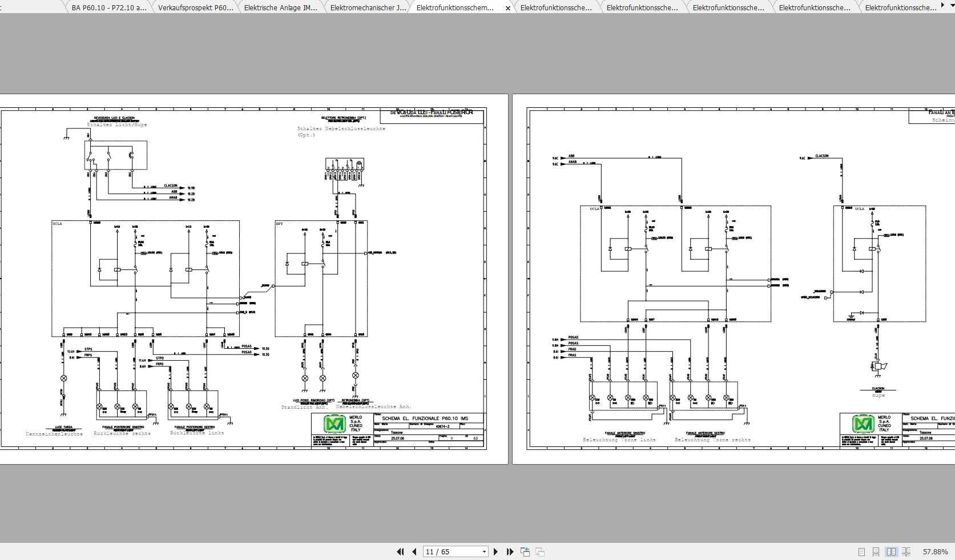955x560 pixels.
Task: Jump to the last page
Action: [x=510, y=552]
